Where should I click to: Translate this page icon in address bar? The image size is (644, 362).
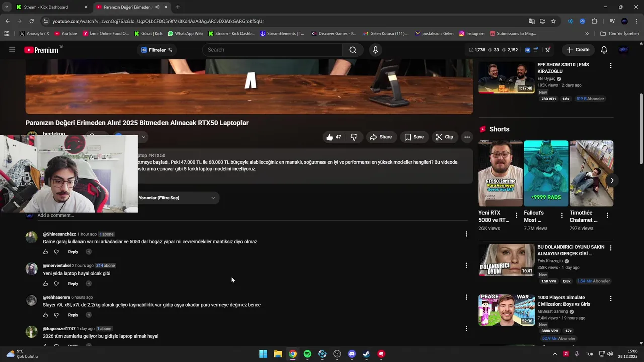pyautogui.click(x=532, y=21)
